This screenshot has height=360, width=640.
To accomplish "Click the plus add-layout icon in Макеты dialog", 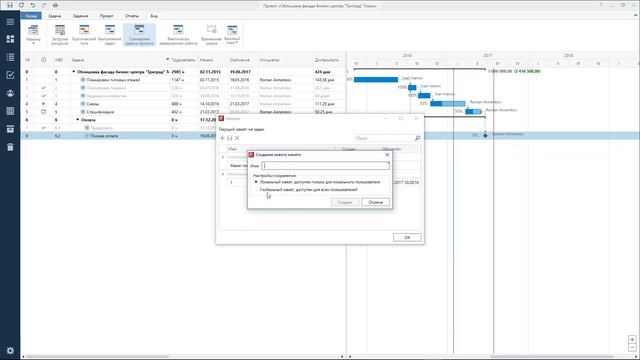I will coord(222,138).
